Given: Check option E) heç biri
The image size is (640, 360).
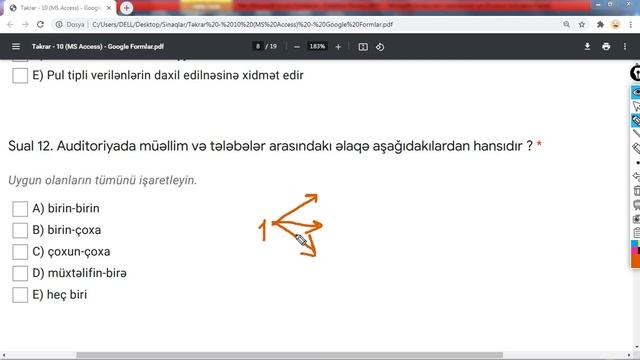Looking at the screenshot, I should click(x=20, y=295).
